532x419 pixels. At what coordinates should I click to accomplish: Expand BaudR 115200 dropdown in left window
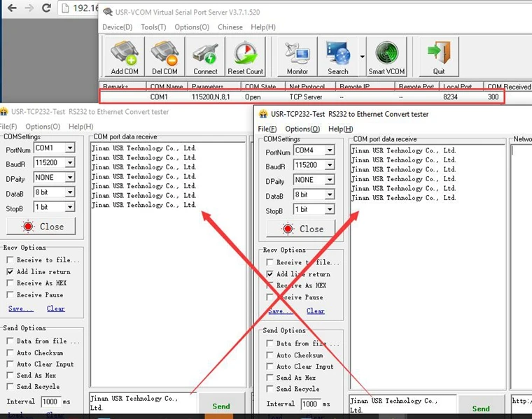pyautogui.click(x=70, y=163)
